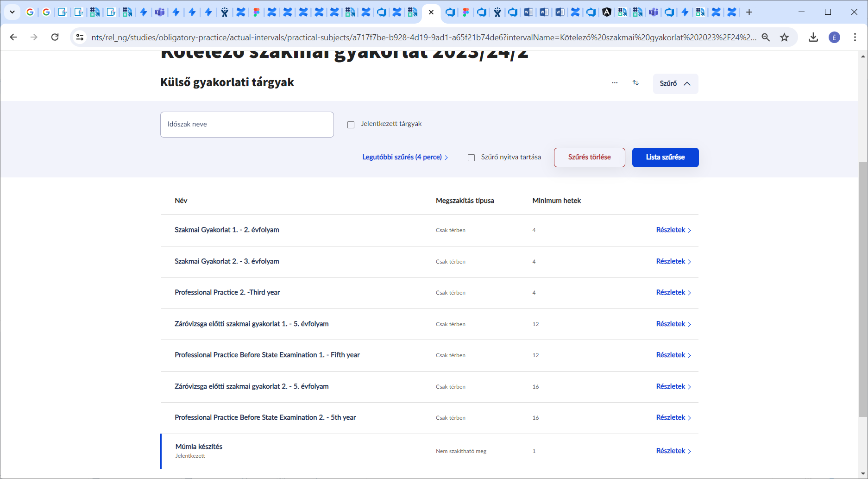Click the browser reload icon
The height and width of the screenshot is (479, 868).
tap(55, 37)
